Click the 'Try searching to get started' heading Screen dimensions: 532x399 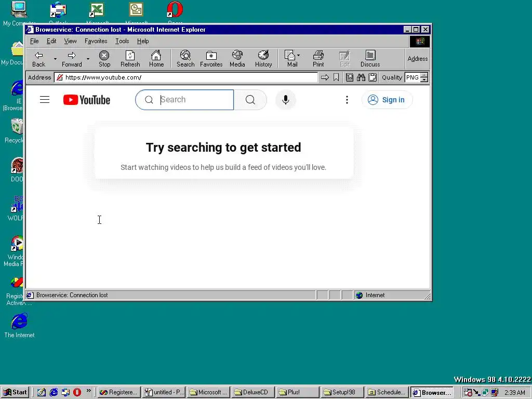[223, 147]
